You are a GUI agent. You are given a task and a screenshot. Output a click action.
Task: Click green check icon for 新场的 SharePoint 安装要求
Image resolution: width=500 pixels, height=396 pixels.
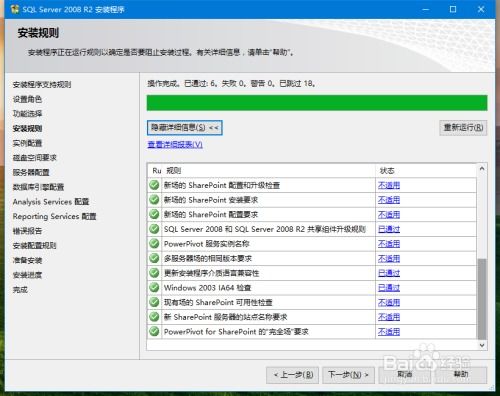tap(154, 200)
